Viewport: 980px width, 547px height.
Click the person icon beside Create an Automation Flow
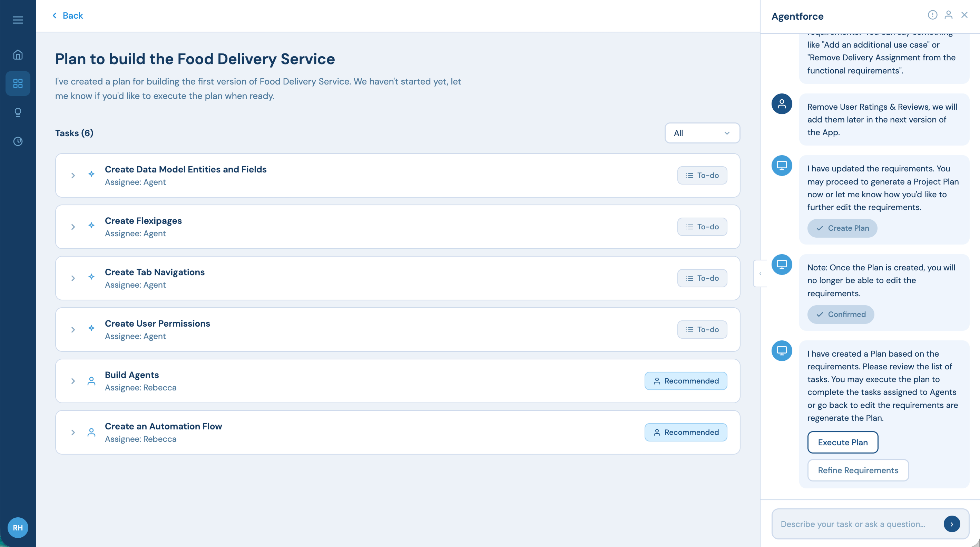tap(91, 432)
